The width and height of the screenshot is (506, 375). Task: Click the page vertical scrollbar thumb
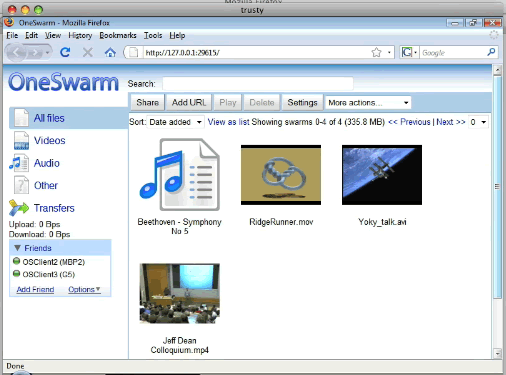497,187
